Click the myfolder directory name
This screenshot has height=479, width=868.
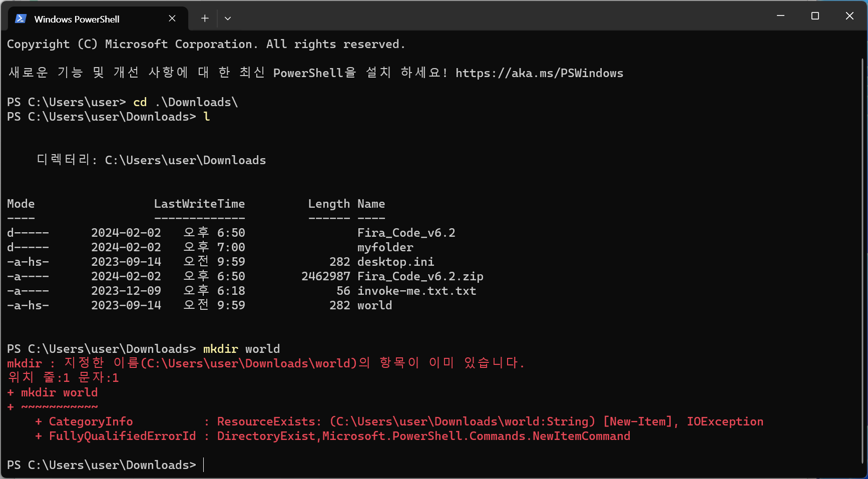point(385,247)
